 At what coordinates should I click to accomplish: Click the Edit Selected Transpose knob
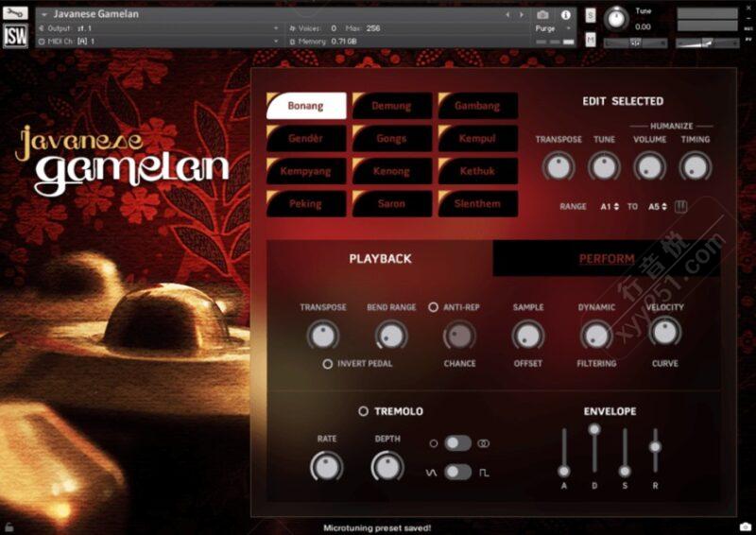[558, 167]
